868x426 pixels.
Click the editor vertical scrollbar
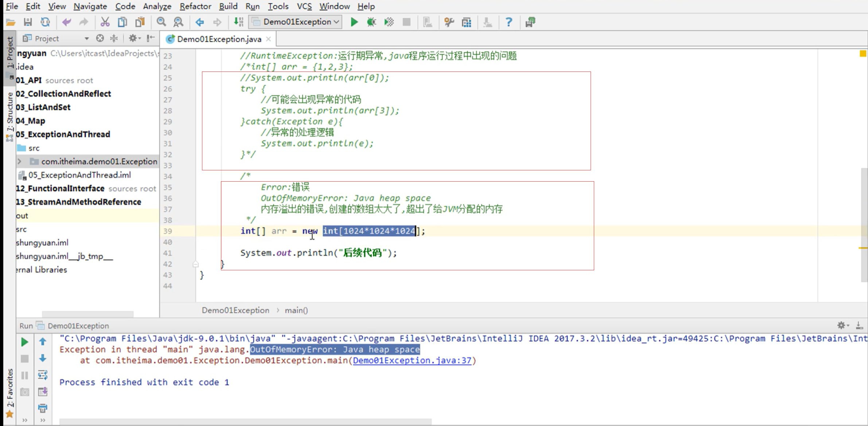864,224
